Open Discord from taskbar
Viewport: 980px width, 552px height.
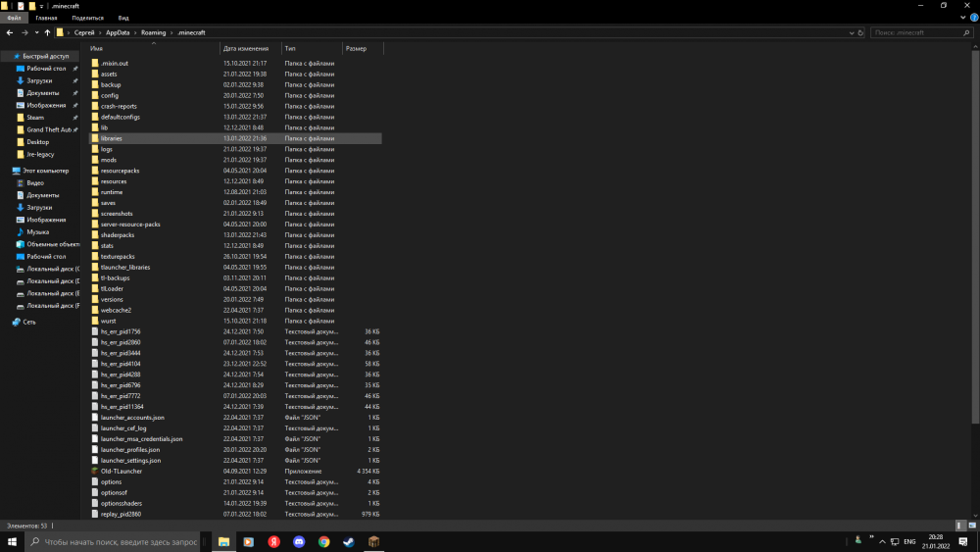299,542
